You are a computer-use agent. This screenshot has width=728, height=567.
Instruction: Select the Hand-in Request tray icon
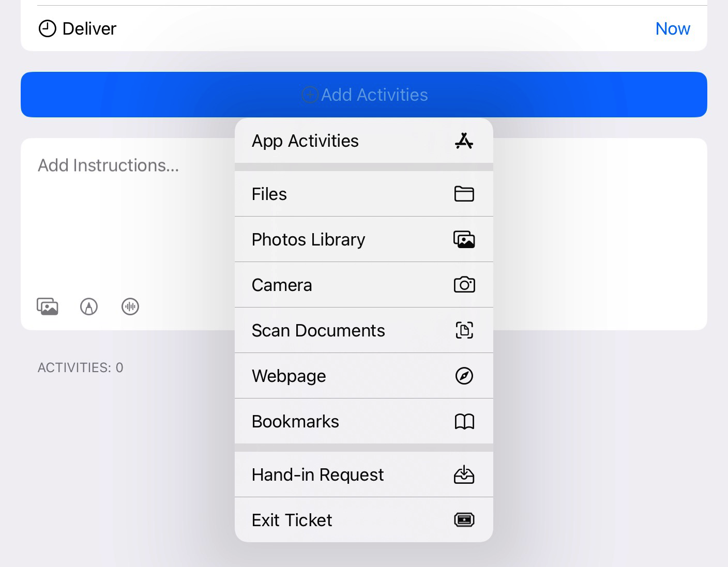tap(464, 474)
